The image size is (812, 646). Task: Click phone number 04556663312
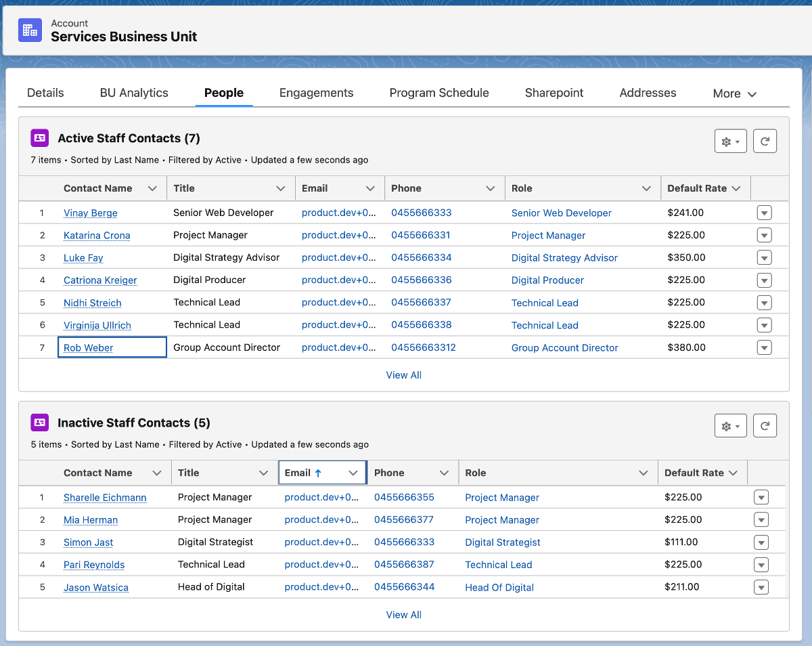[424, 347]
